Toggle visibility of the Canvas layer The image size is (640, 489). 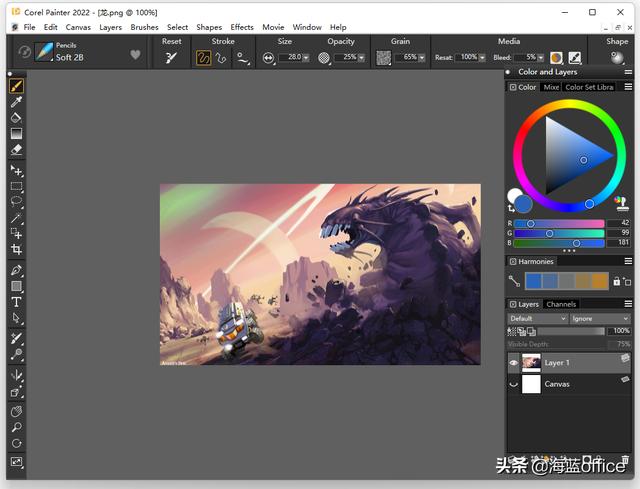pos(514,384)
